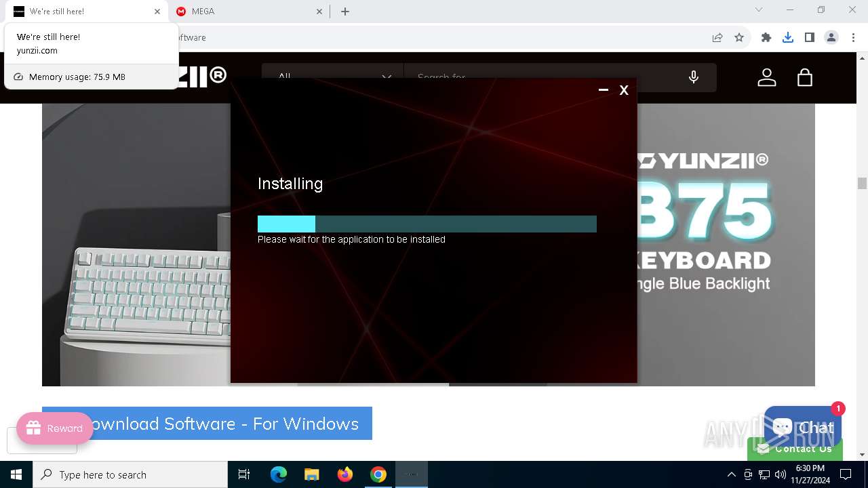868x488 pixels.
Task: Close the installer window with the X
Action: [x=624, y=90]
